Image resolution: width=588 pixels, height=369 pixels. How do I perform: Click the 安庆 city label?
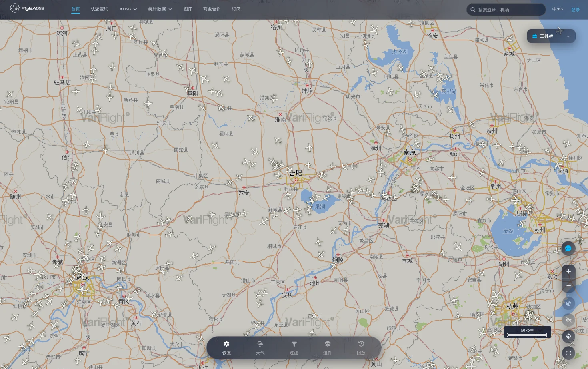tap(288, 295)
